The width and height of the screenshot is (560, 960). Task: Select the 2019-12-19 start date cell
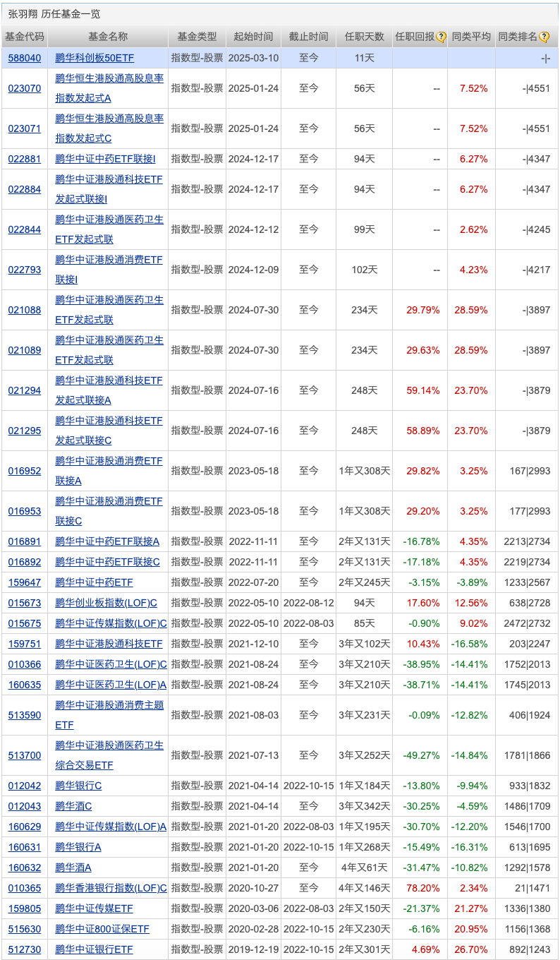254,949
